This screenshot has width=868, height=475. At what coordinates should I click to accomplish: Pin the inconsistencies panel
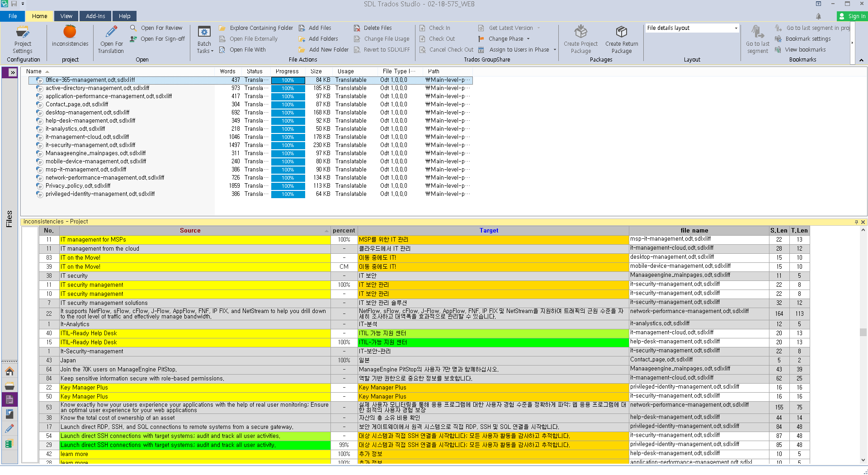click(x=856, y=222)
